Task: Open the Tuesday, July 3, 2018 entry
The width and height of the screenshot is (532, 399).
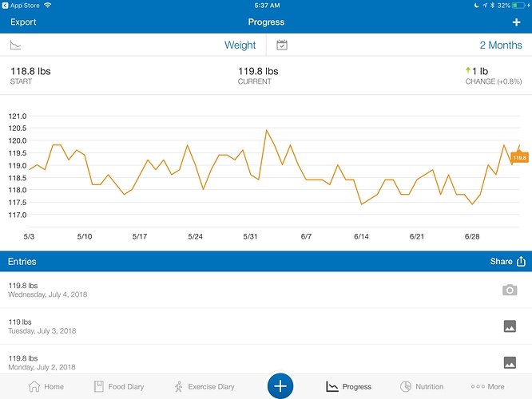Action: tap(266, 326)
